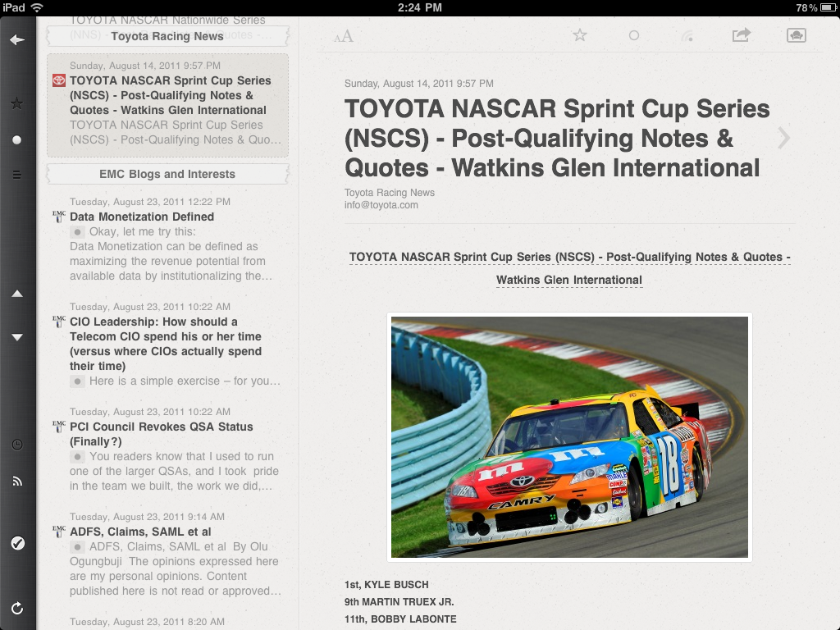Show starred items from sidebar star icon

coord(17,103)
